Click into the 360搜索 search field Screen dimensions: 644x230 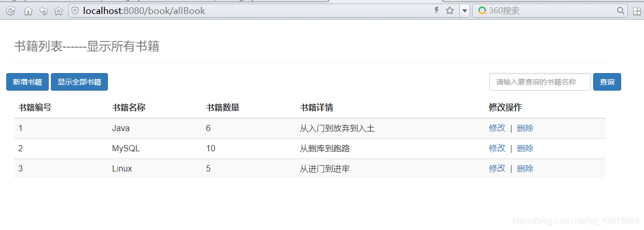point(551,10)
